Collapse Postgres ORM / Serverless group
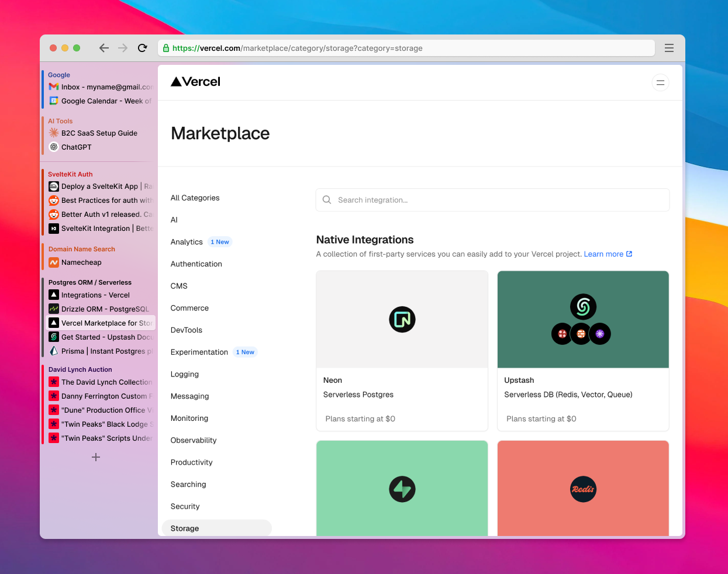Image resolution: width=728 pixels, height=574 pixels. pyautogui.click(x=90, y=282)
